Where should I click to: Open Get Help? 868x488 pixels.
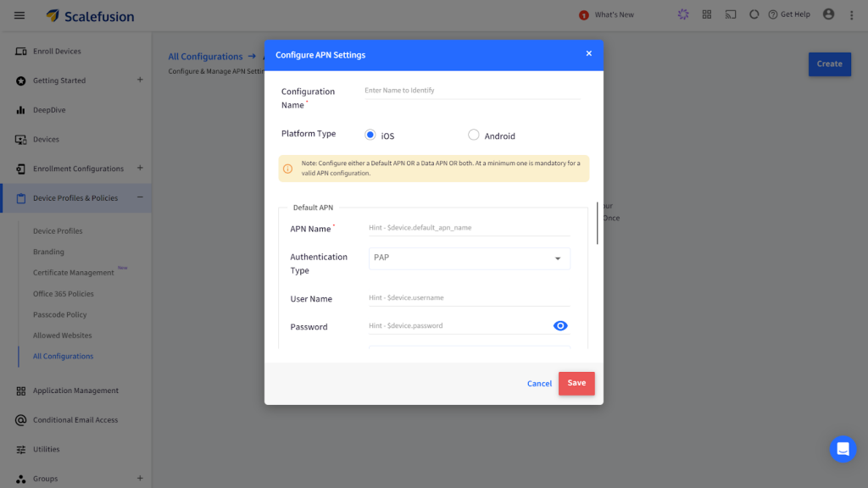coord(789,14)
